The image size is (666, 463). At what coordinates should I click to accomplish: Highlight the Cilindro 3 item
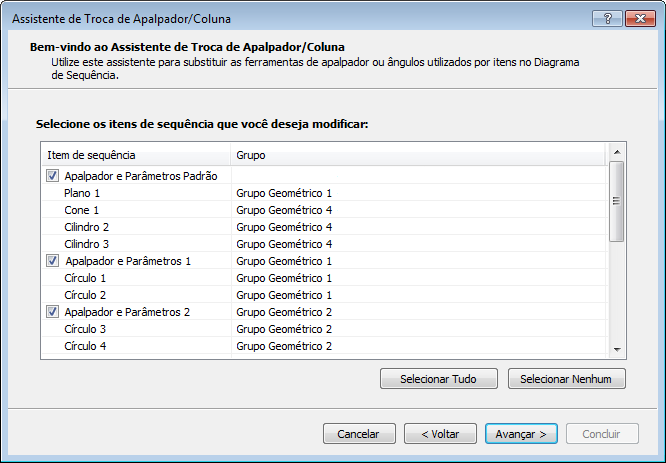86,244
